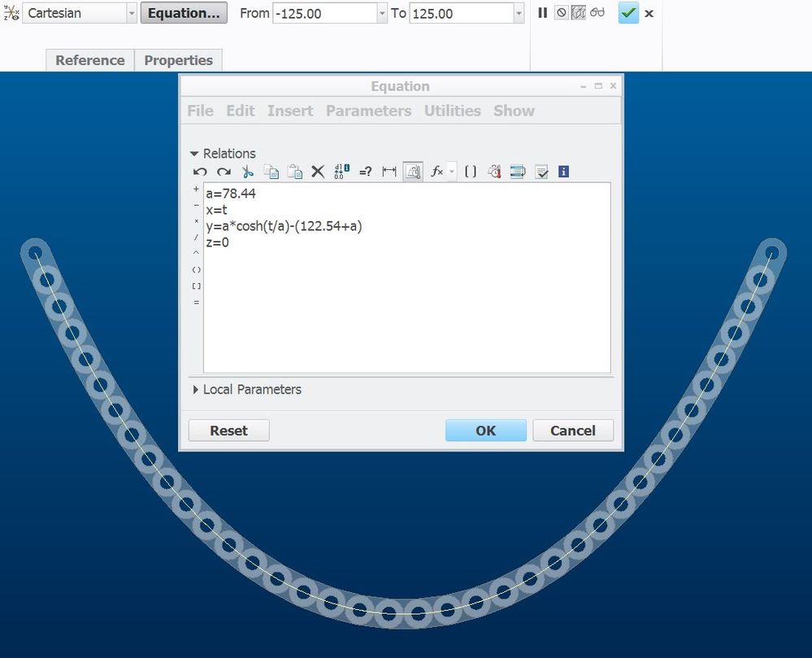Insert divide operator from side palette
The image size is (812, 658).
tap(196, 237)
